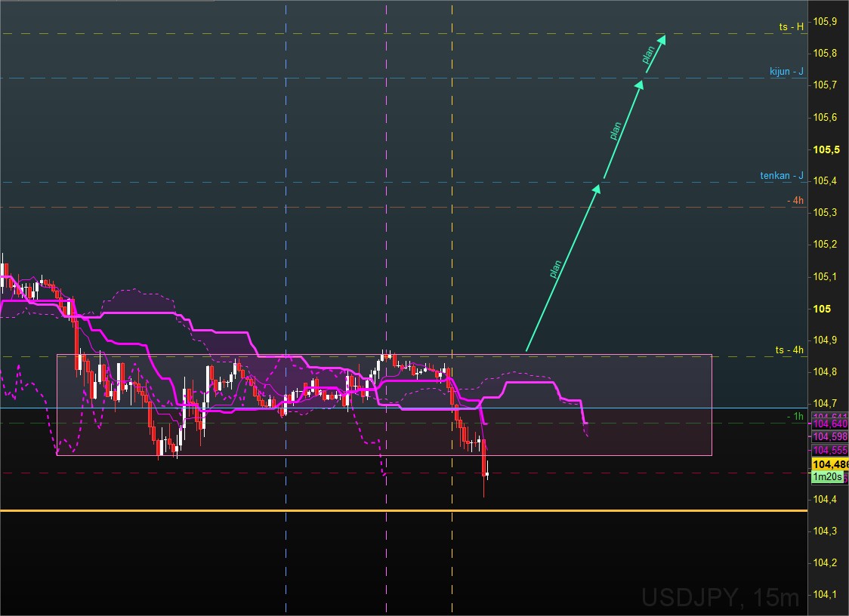849x616 pixels.
Task: Select the solid light-blue horizontal line
Action: (x=403, y=408)
